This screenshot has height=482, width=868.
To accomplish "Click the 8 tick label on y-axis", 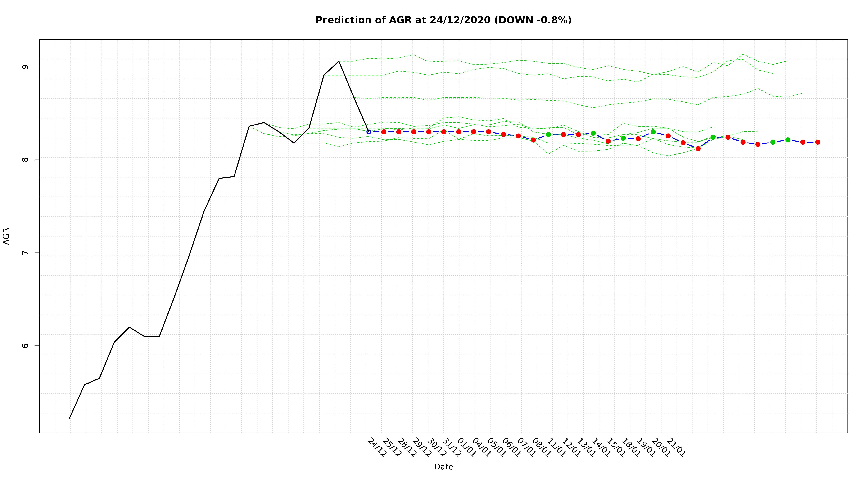I will pyautogui.click(x=25, y=160).
